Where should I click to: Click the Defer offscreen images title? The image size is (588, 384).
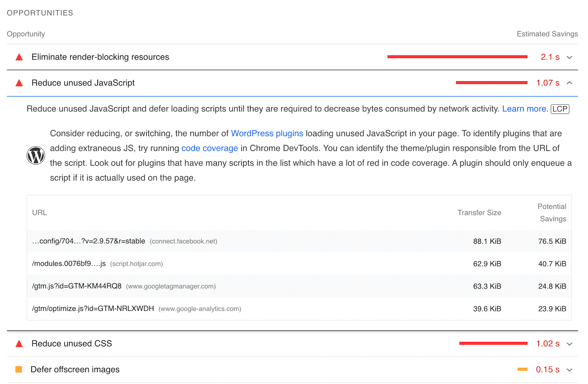(75, 369)
